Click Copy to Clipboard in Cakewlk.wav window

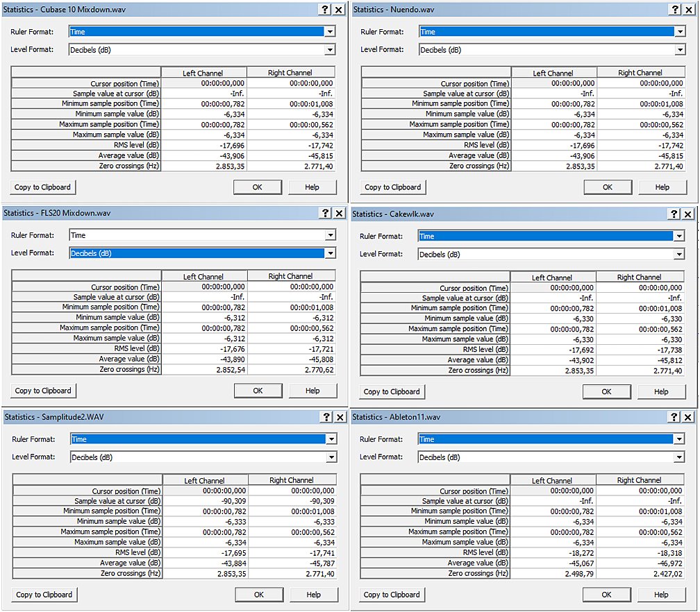coord(392,391)
